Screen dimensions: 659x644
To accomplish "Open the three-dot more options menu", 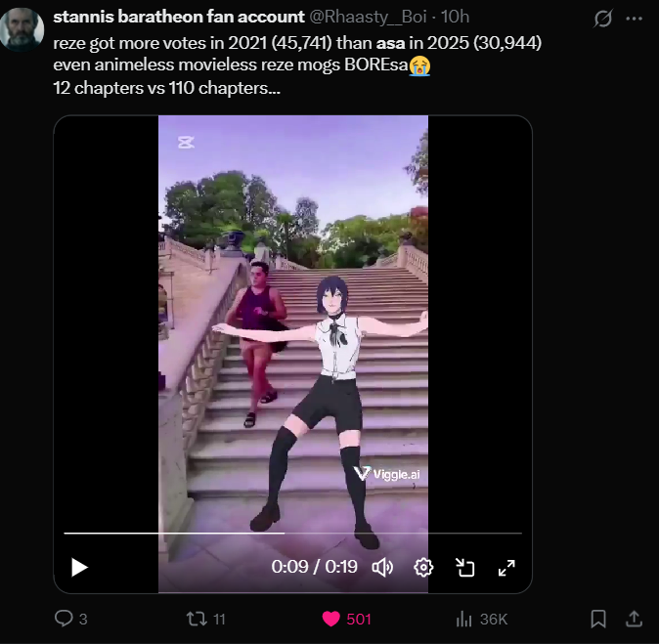I will tap(634, 19).
